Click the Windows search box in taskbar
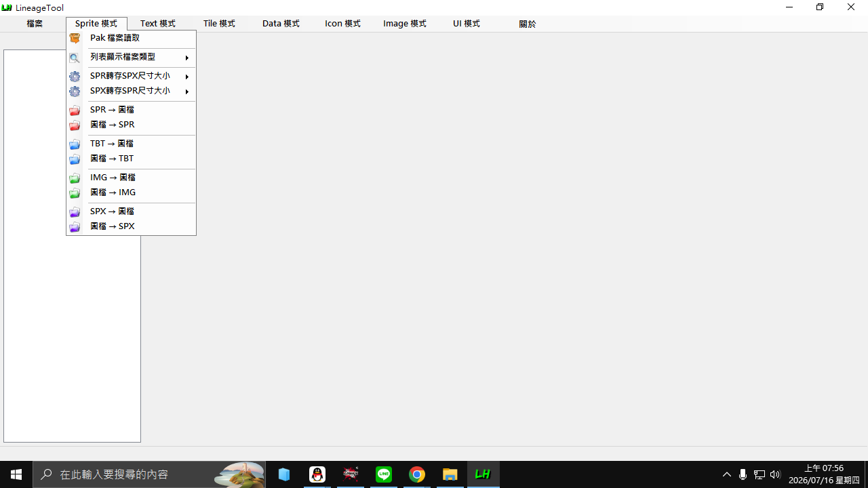 coord(149,474)
